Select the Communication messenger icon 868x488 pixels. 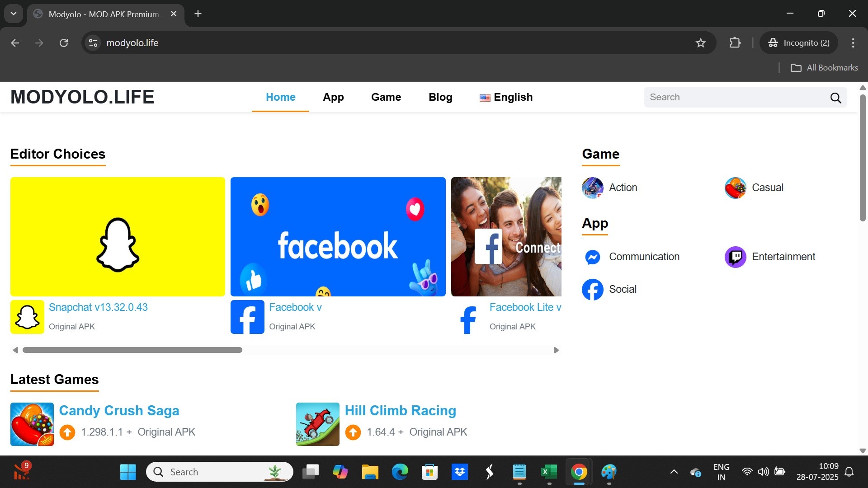tap(592, 257)
